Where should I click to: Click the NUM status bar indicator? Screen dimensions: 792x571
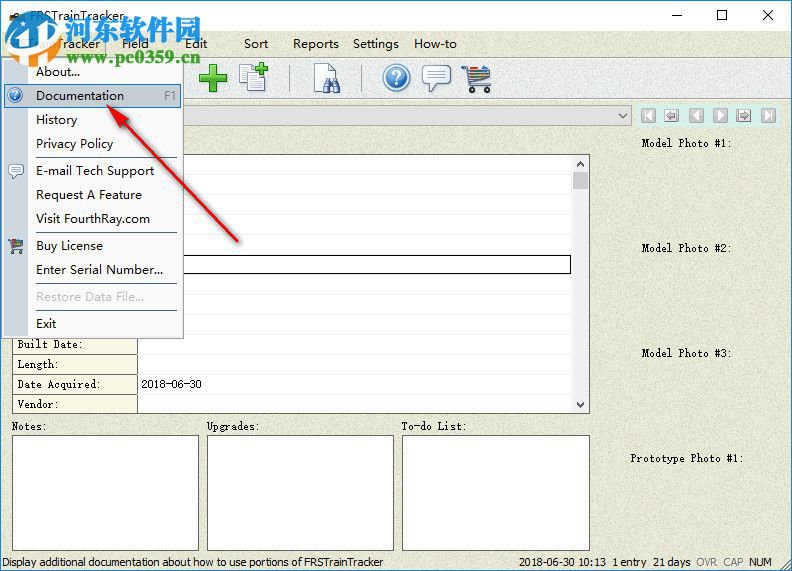tap(760, 562)
